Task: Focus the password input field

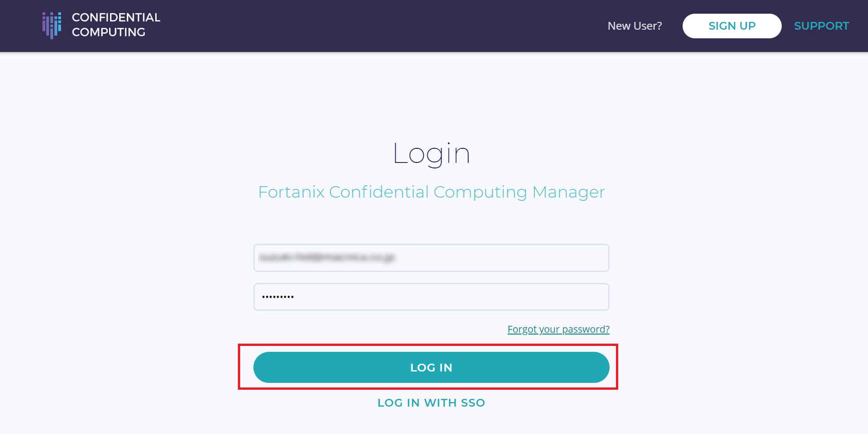Action: [431, 297]
